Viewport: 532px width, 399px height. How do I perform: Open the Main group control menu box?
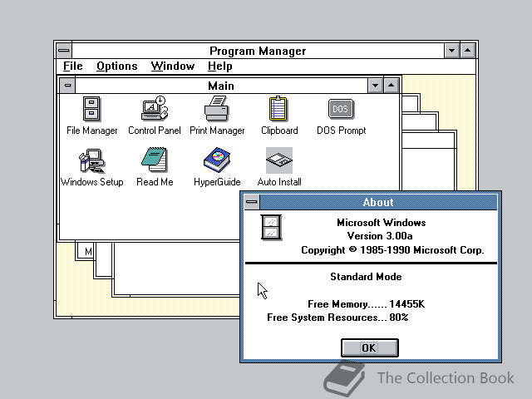[x=67, y=85]
